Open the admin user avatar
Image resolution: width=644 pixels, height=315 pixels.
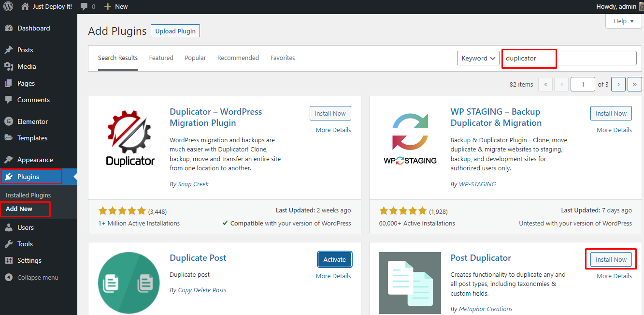pos(642,6)
